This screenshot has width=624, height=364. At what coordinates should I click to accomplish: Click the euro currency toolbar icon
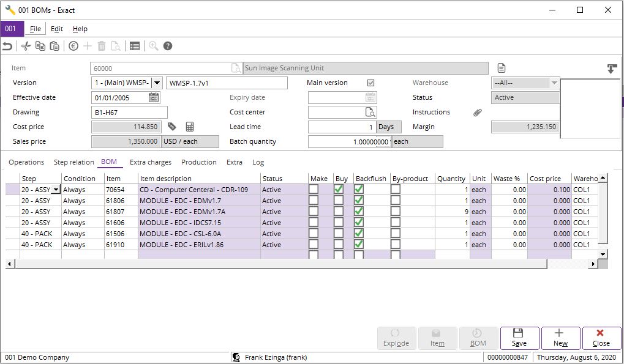pyautogui.click(x=73, y=46)
